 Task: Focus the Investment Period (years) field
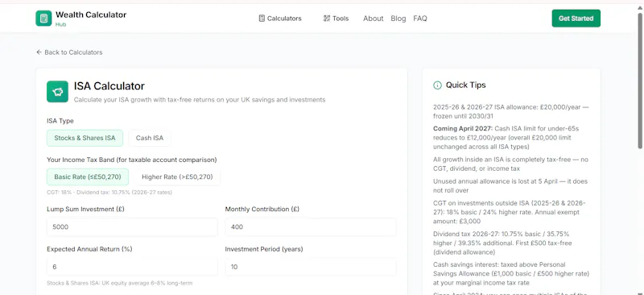tap(311, 267)
